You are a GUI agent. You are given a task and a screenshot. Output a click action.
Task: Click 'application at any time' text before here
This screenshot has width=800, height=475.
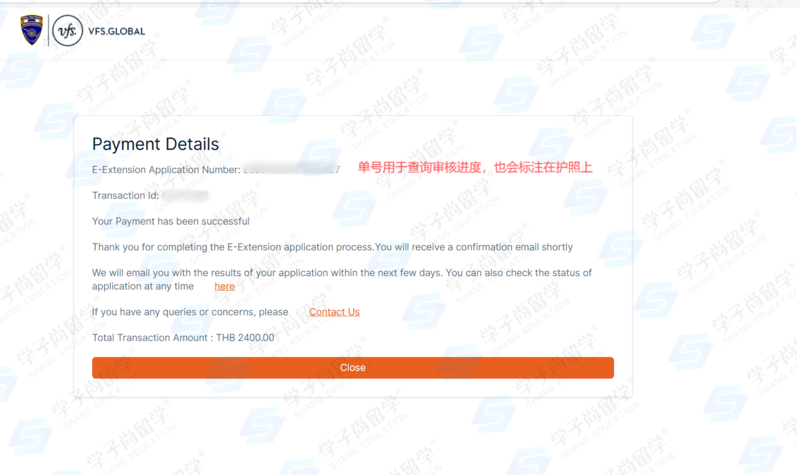(143, 286)
